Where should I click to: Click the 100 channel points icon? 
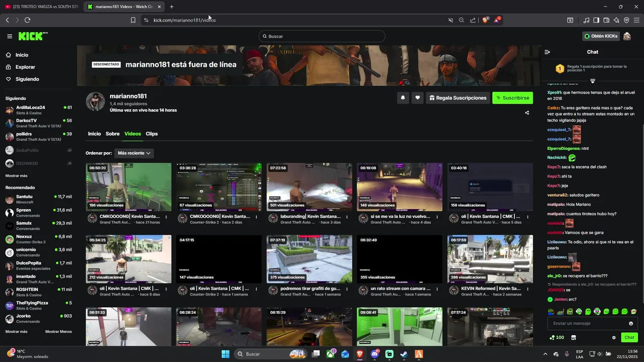click(x=557, y=337)
